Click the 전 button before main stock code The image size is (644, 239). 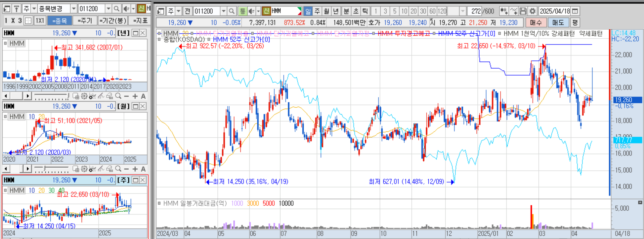click(x=188, y=11)
